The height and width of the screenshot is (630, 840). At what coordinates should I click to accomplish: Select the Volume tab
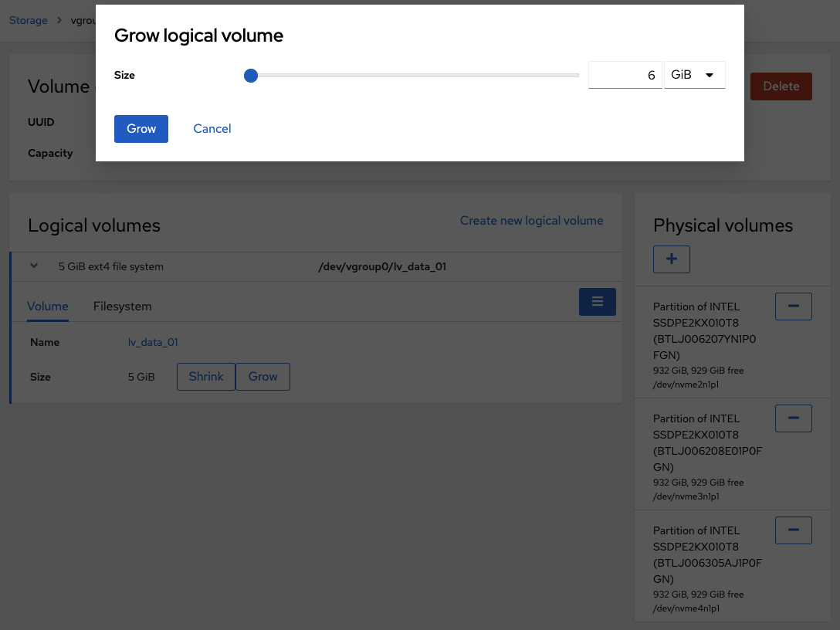48,307
